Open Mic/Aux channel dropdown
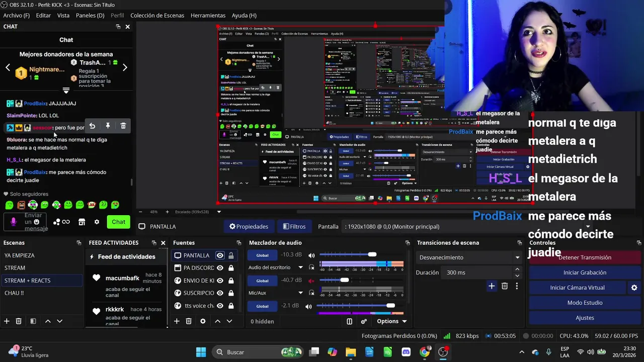 coord(300,293)
